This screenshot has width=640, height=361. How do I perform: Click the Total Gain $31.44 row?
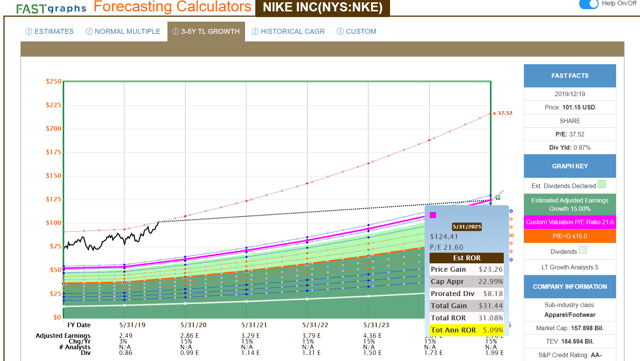pyautogui.click(x=467, y=305)
